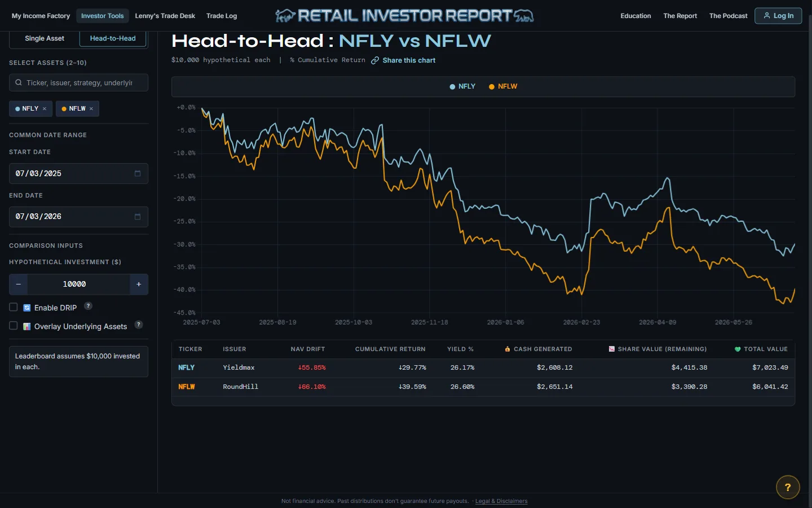Screen dimensions: 812x508
Task: Check Overlay Underlying Assets checkbox
Action: pyautogui.click(x=14, y=326)
